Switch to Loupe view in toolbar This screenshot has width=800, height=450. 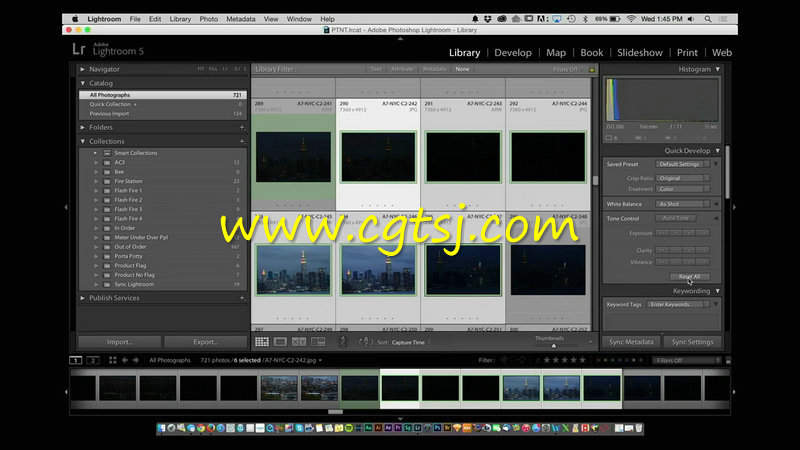(x=280, y=342)
